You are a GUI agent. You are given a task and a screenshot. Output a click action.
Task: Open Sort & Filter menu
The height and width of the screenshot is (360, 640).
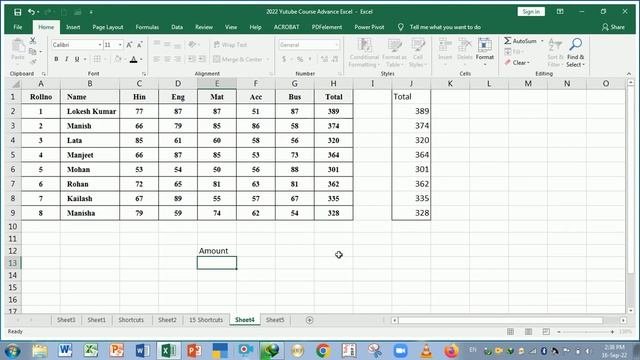click(x=555, y=52)
